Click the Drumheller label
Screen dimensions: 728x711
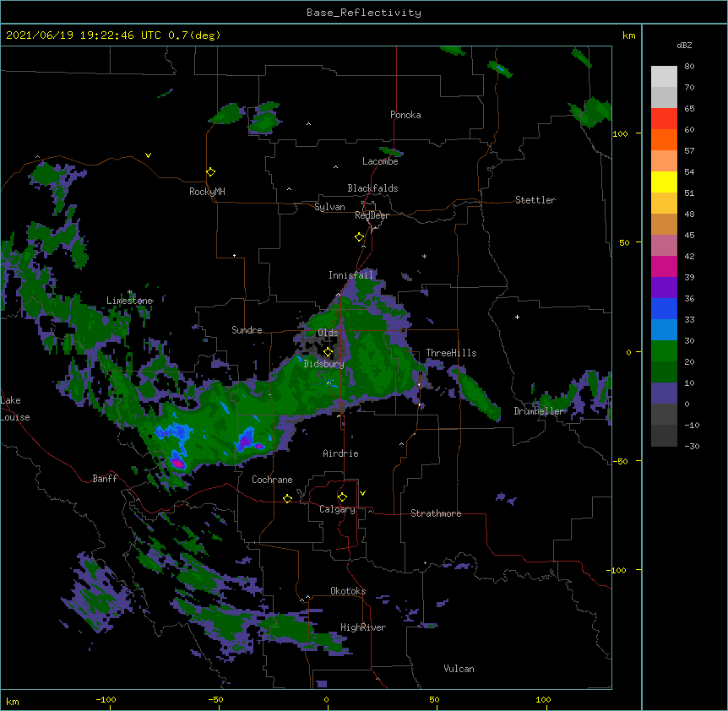539,411
